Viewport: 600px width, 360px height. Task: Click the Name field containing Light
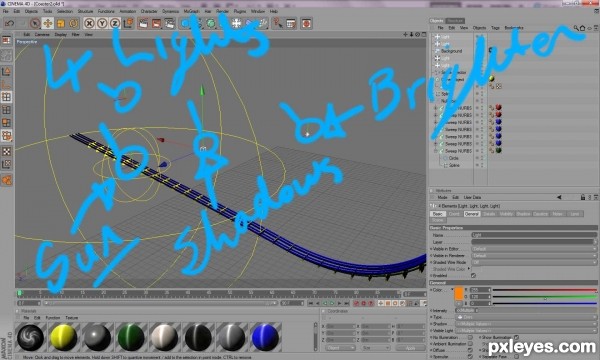click(534, 235)
